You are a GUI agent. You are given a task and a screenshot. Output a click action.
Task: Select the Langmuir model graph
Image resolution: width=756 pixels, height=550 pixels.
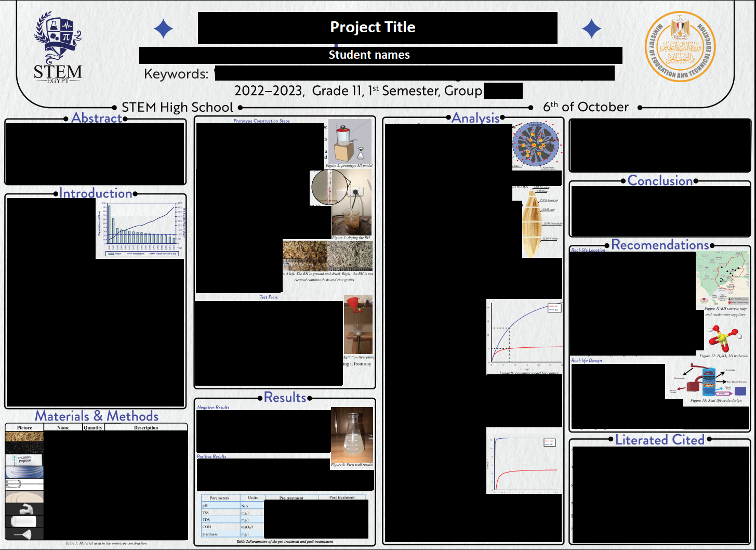pos(524,334)
